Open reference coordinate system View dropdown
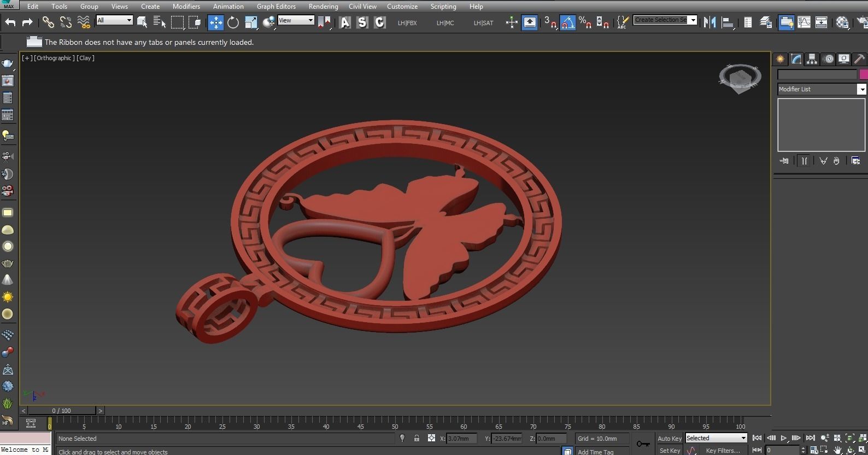868x455 pixels. pos(296,20)
